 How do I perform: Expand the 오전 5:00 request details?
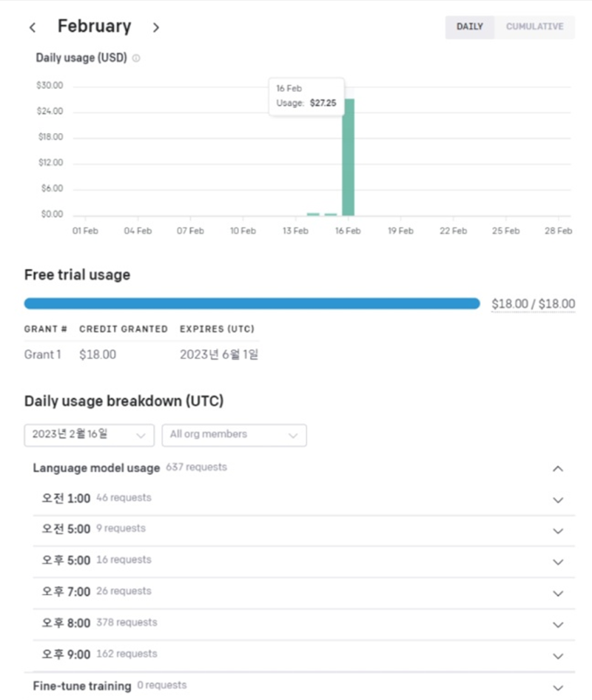click(x=557, y=531)
